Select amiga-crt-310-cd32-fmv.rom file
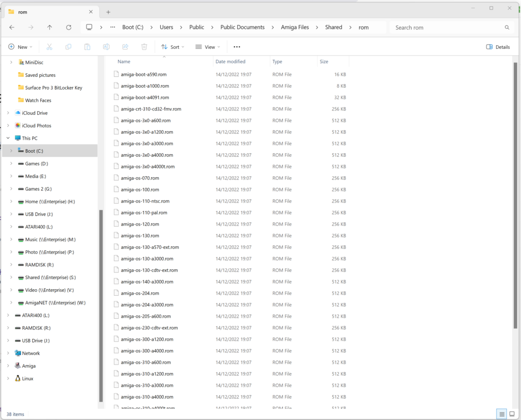The height and width of the screenshot is (420, 521). click(x=151, y=109)
